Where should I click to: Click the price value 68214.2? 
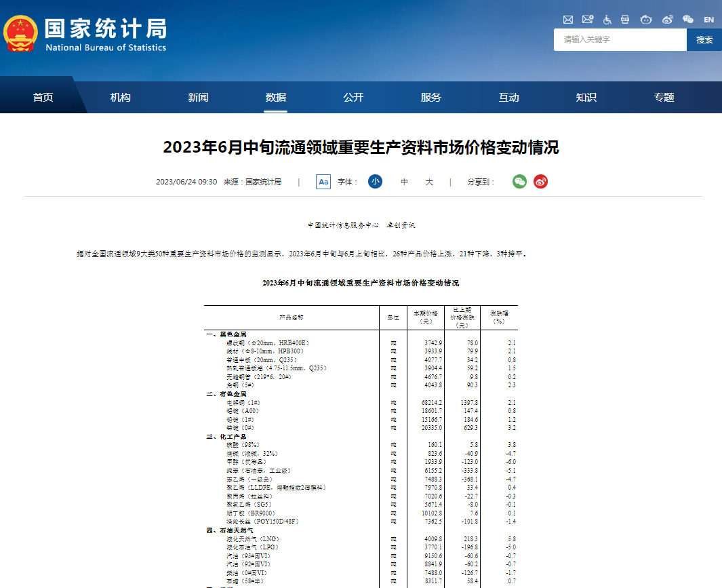[x=431, y=403]
